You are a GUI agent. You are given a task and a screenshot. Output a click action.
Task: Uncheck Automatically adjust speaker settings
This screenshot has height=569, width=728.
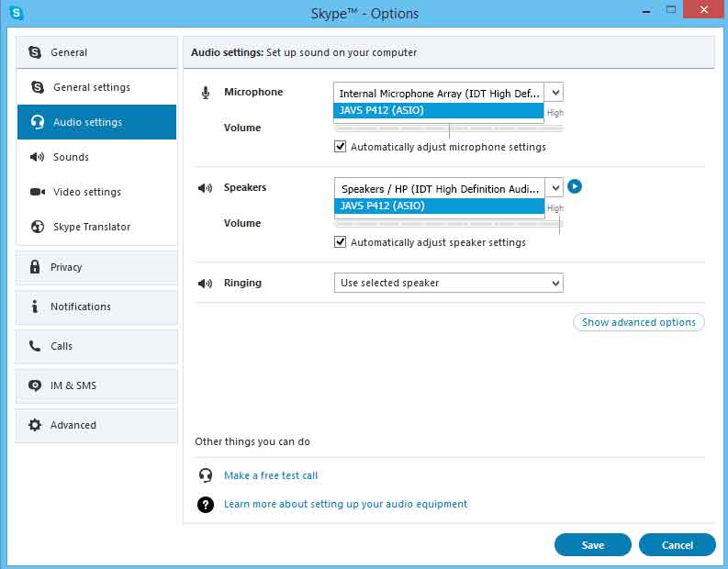[340, 241]
